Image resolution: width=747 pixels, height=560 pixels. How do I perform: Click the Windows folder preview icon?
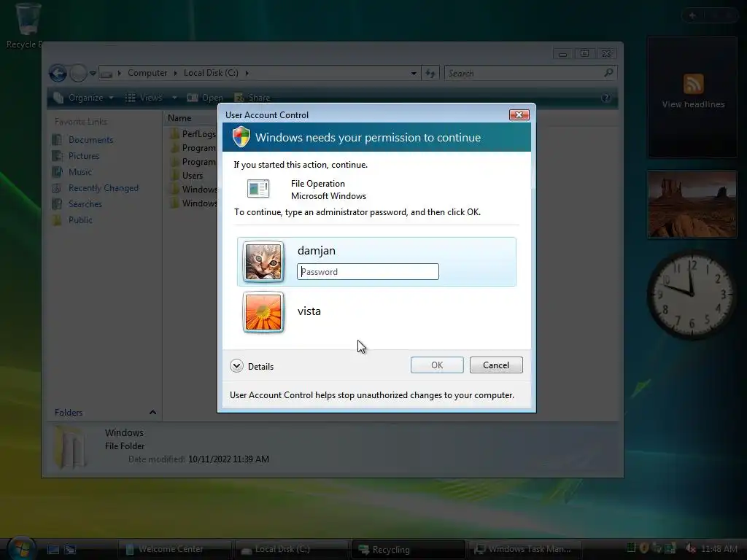pos(70,447)
